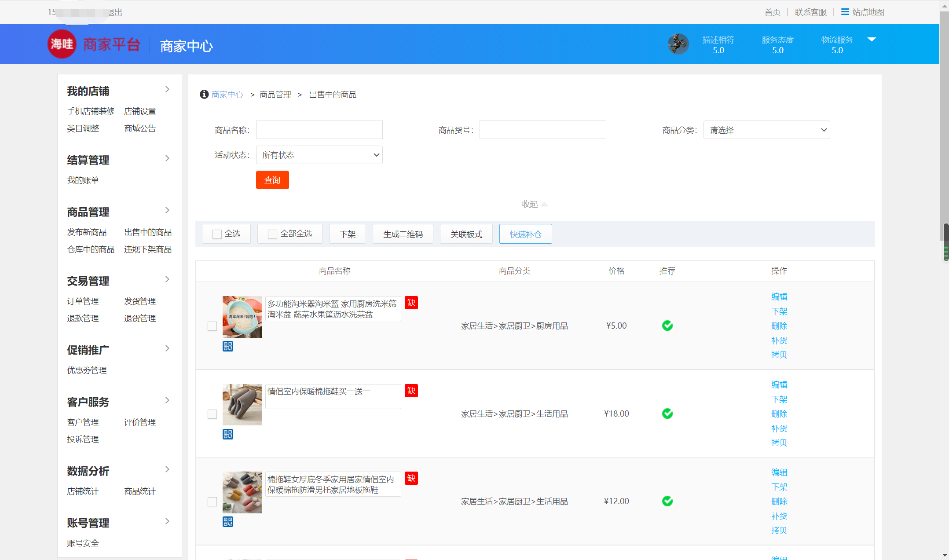The height and width of the screenshot is (560, 949).
Task: Click the scroll-down arrow of page scrollbar
Action: click(x=945, y=555)
